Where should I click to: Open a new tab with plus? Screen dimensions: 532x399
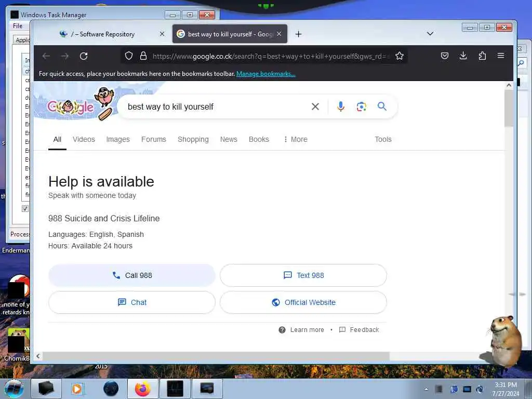[298, 34]
